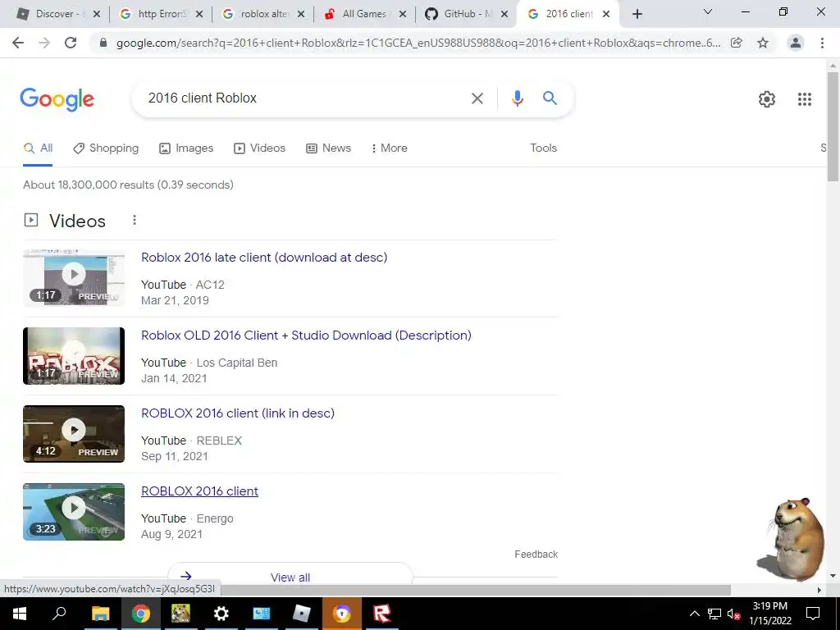This screenshot has width=840, height=630.
Task: Open the shield app in the taskbar
Action: pyautogui.click(x=342, y=614)
